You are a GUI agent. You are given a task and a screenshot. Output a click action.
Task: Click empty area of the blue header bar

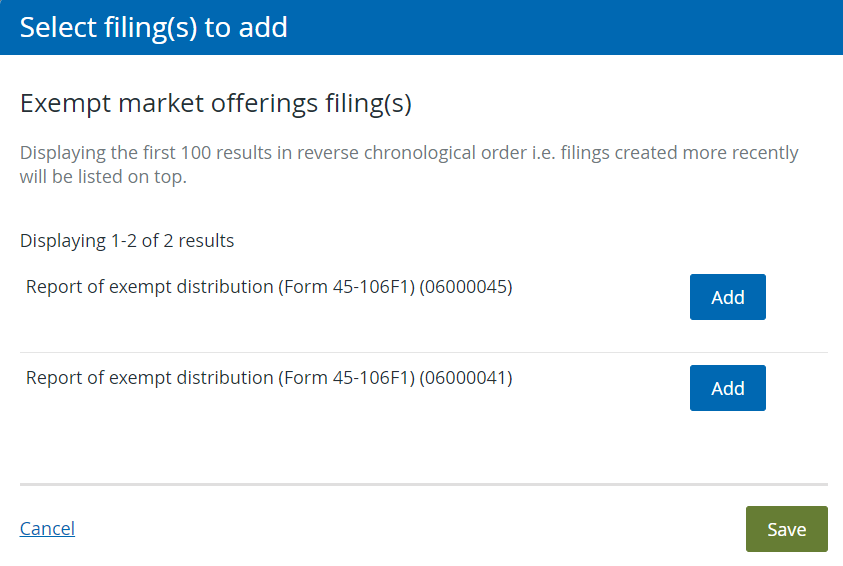tap(565, 27)
